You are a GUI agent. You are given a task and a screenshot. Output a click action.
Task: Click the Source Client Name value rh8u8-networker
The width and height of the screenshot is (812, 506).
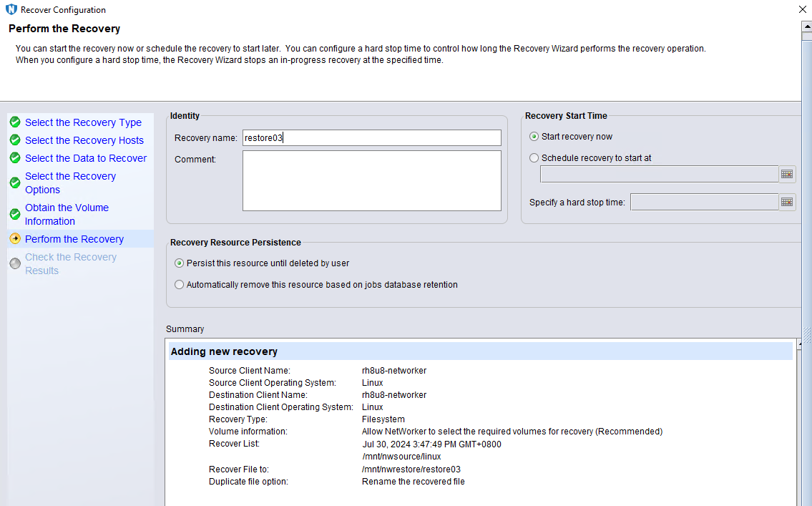394,370
